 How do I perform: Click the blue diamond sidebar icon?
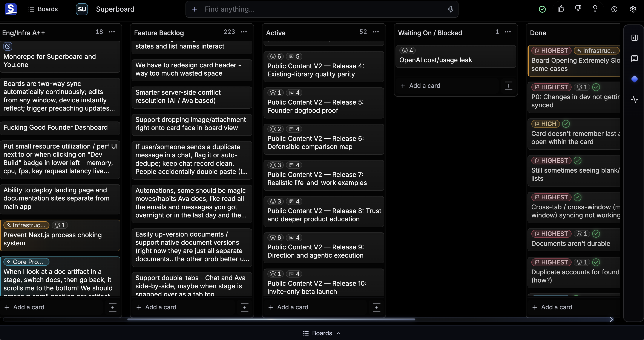(635, 79)
